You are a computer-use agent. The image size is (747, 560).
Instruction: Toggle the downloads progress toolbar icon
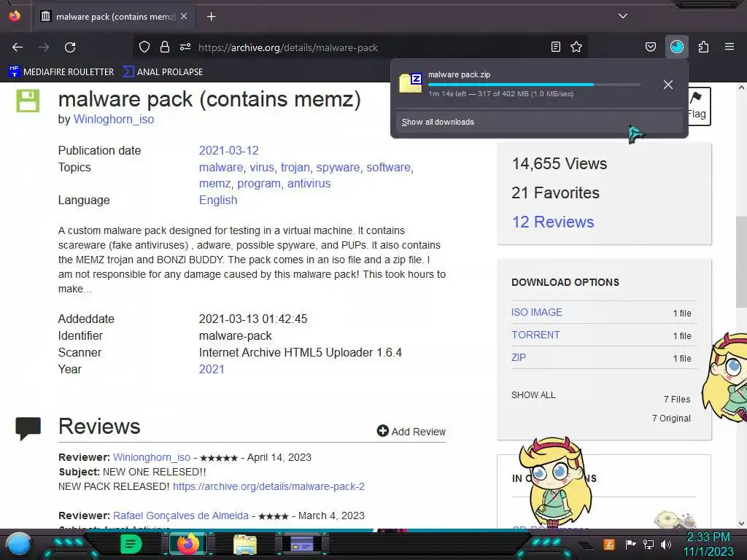click(x=677, y=47)
